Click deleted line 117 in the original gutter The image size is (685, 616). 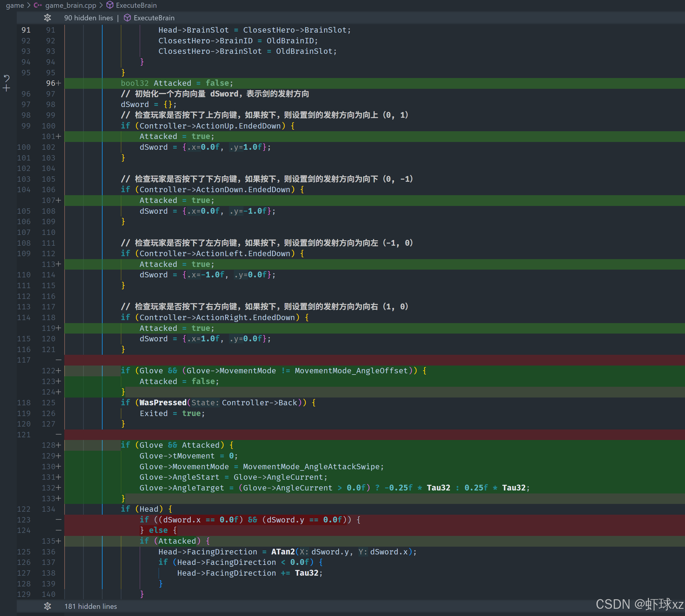coord(24,360)
